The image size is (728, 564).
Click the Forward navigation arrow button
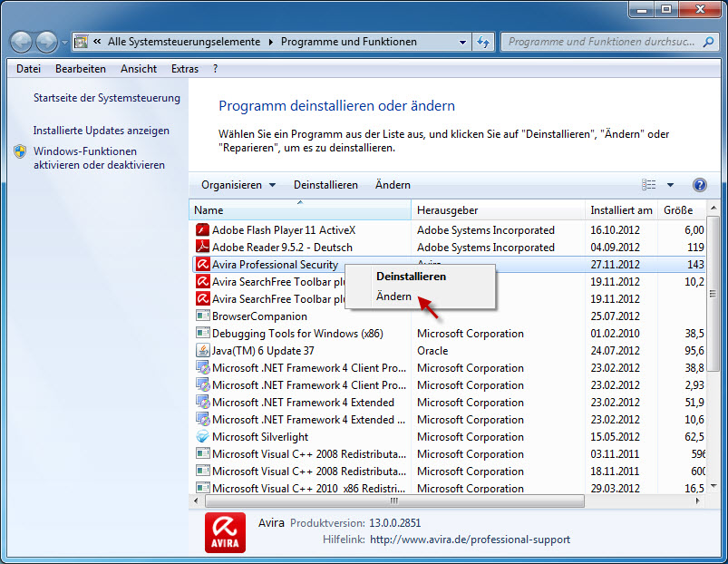coord(47,43)
